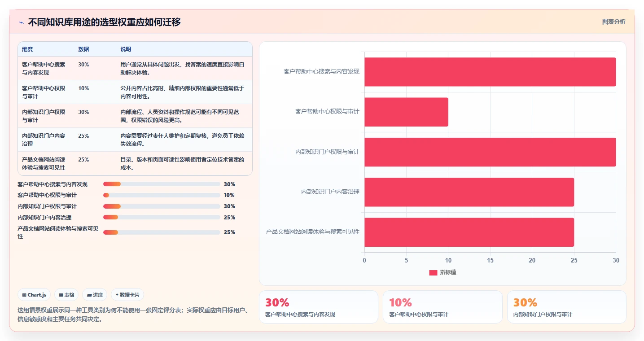Click chart axis label 产品文档网站阅读体验与搜索可见性

pos(313,232)
